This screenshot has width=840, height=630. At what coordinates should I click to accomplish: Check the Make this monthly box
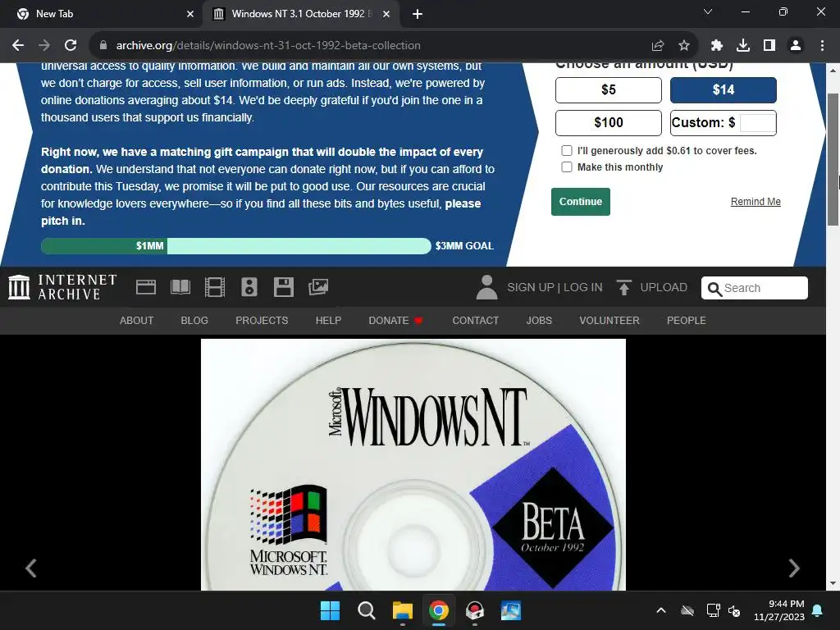click(x=567, y=167)
